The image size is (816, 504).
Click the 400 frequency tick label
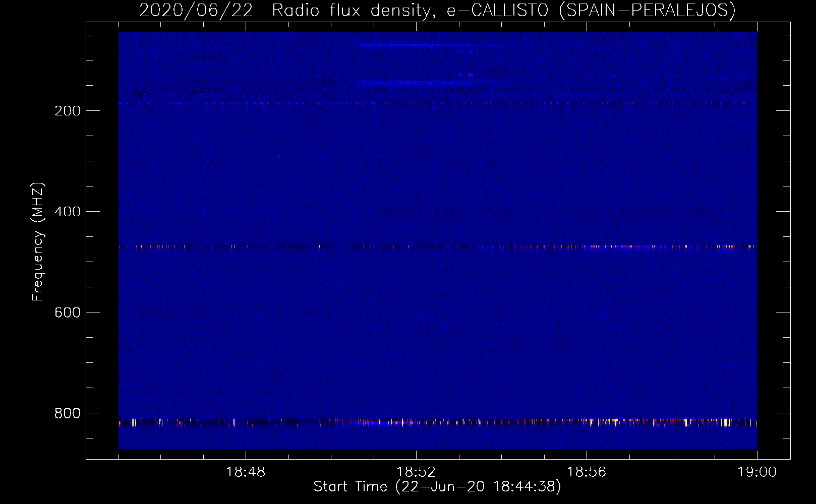[x=68, y=212]
